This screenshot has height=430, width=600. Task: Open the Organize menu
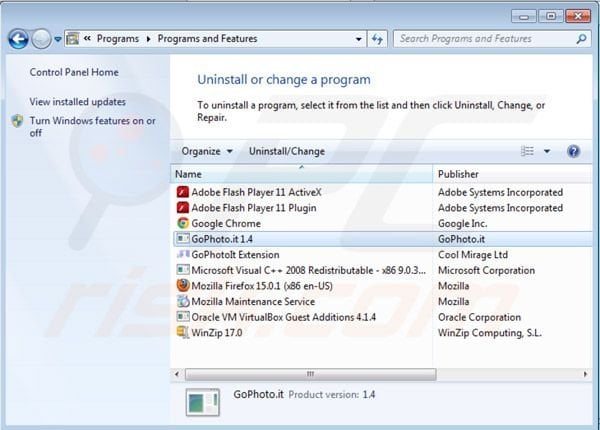pyautogui.click(x=207, y=151)
